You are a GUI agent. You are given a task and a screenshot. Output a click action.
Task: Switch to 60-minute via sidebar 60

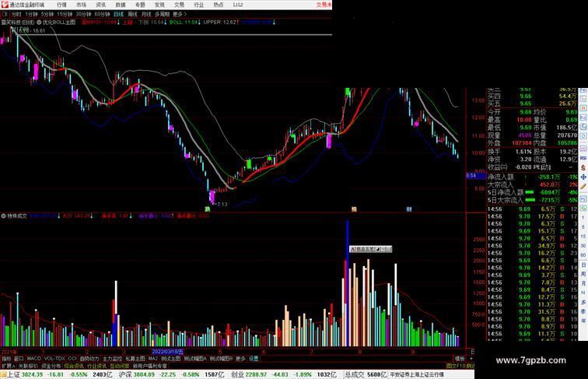tap(583, 255)
